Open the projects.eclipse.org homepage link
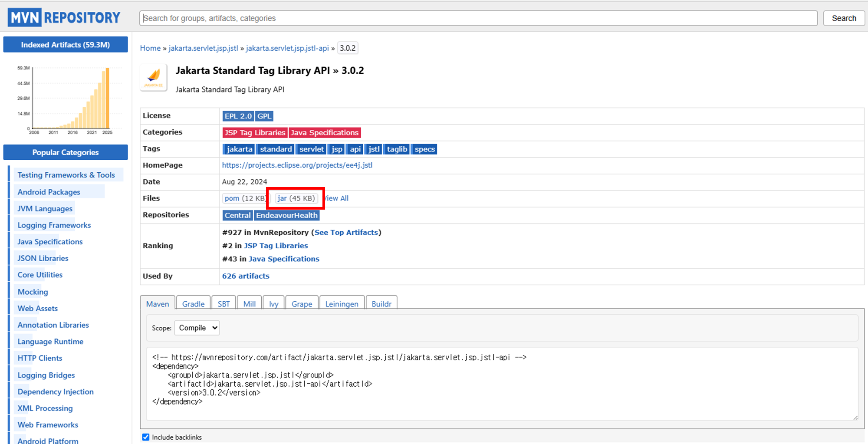Image resolution: width=868 pixels, height=444 pixels. [x=297, y=165]
